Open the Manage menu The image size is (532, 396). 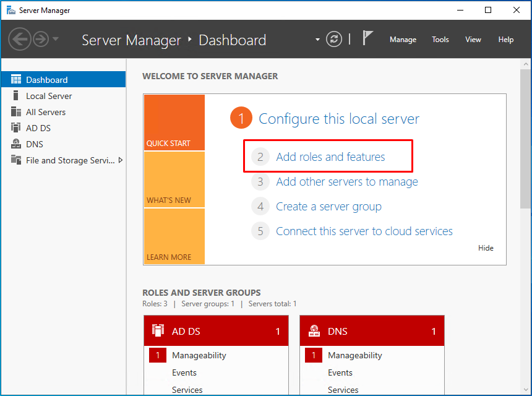403,40
